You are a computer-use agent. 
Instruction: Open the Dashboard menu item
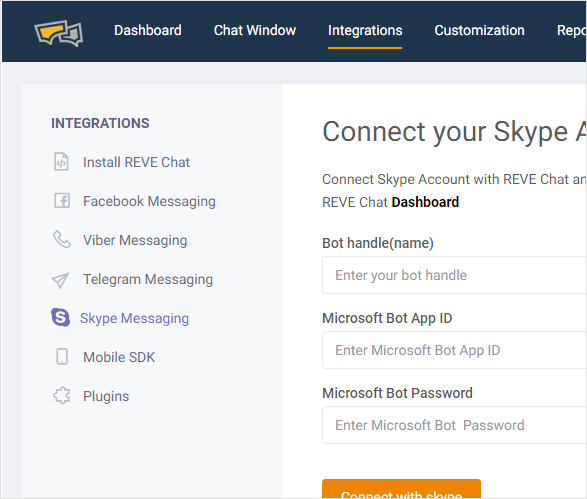[x=148, y=30]
